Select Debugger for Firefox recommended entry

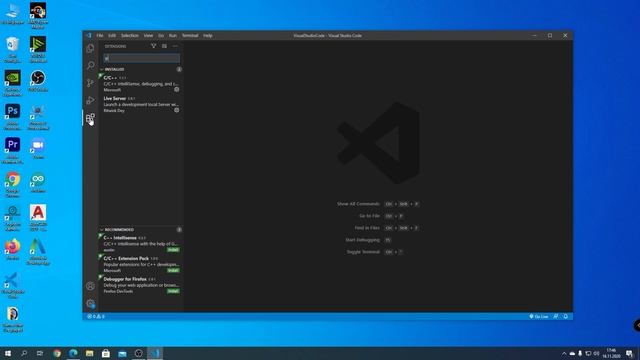point(140,285)
